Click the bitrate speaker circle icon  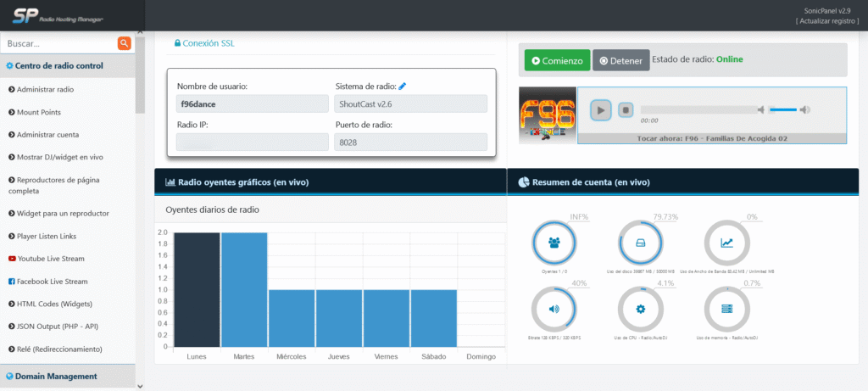click(x=554, y=309)
